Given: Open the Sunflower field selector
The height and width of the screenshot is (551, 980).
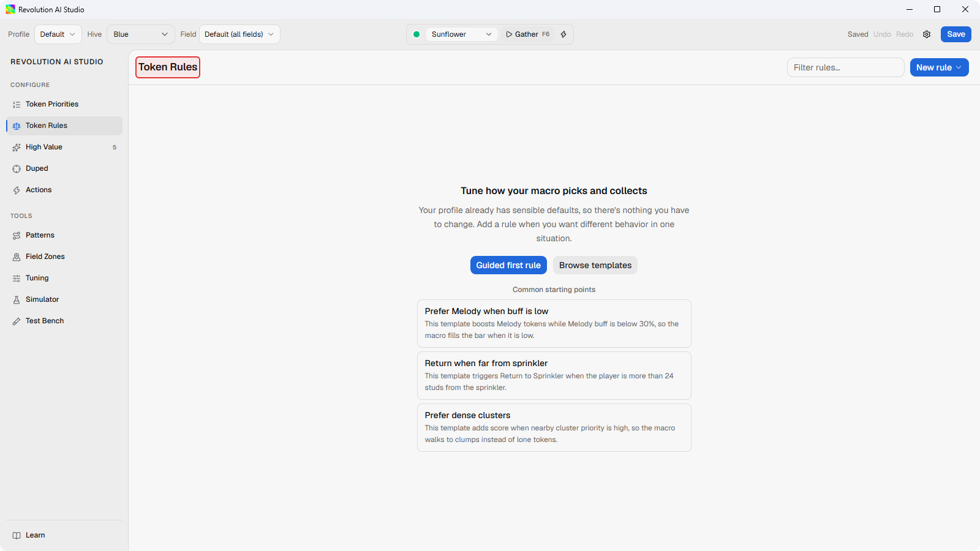Looking at the screenshot, I should pos(461,34).
